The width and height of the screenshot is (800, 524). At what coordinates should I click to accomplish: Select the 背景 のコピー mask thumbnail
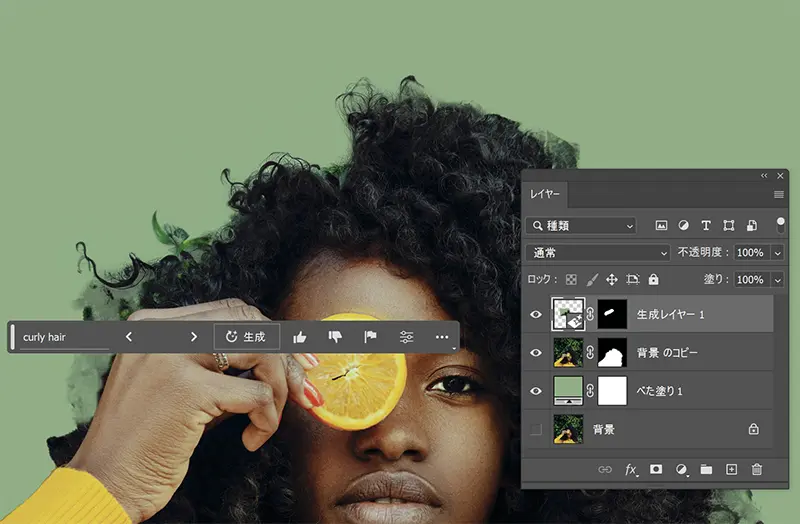[612, 353]
